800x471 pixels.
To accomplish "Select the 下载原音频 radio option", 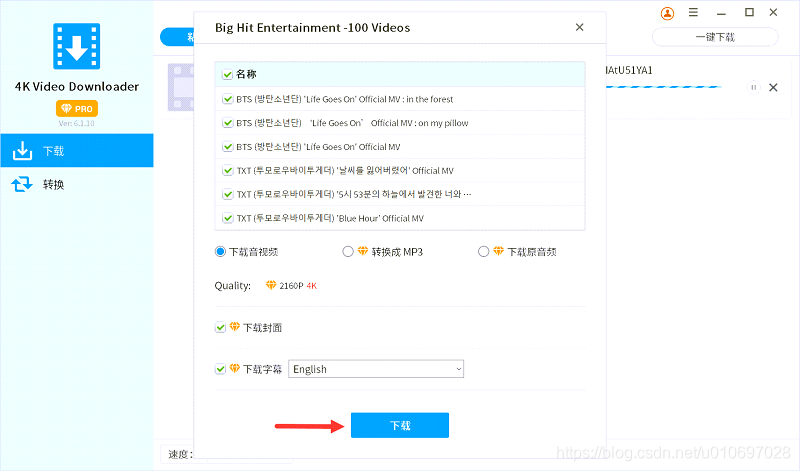I will 483,252.
